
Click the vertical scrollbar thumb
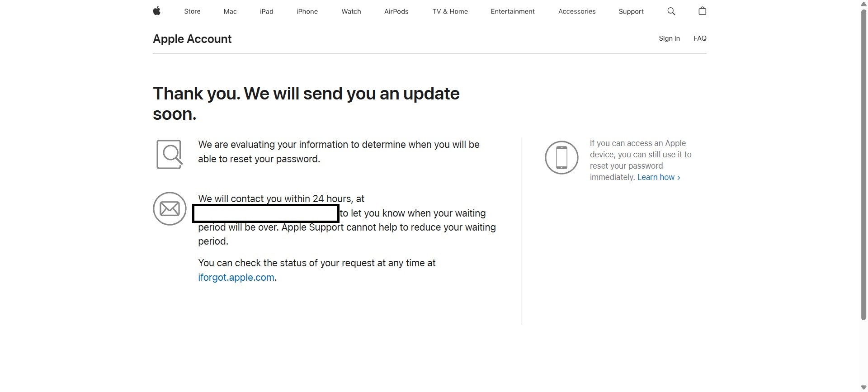[x=863, y=165]
